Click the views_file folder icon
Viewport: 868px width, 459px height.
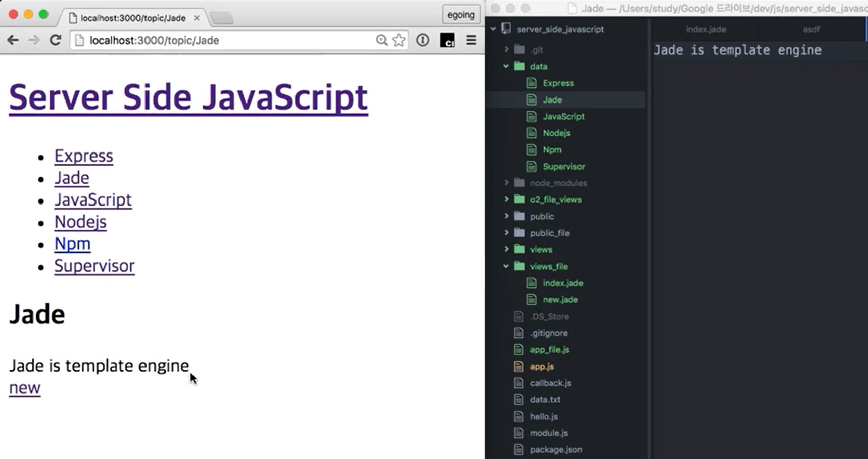tap(519, 266)
